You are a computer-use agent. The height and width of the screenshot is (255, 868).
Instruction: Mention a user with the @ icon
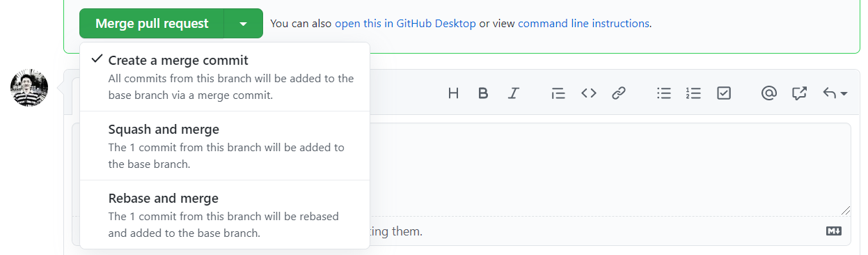[768, 93]
